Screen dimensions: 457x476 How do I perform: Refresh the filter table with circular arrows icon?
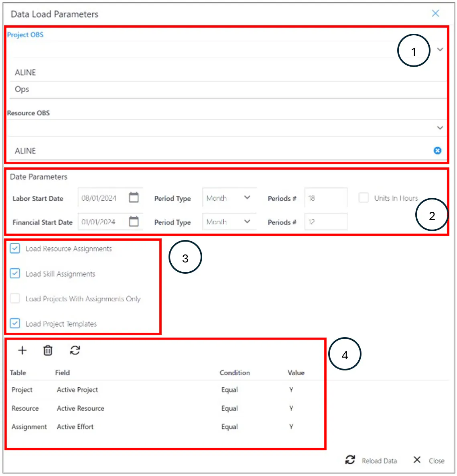[x=75, y=350]
